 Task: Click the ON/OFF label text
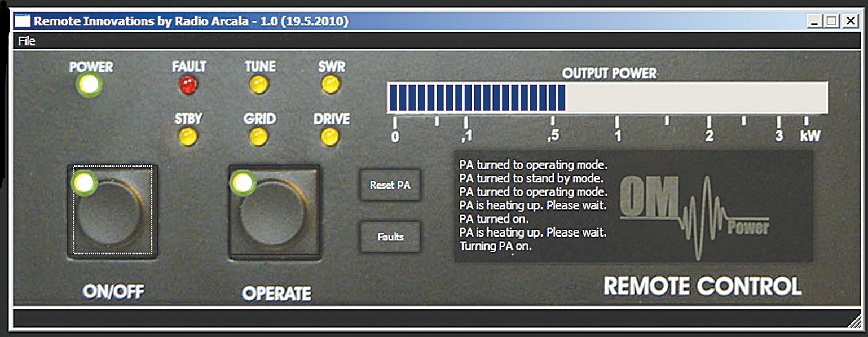point(113,291)
